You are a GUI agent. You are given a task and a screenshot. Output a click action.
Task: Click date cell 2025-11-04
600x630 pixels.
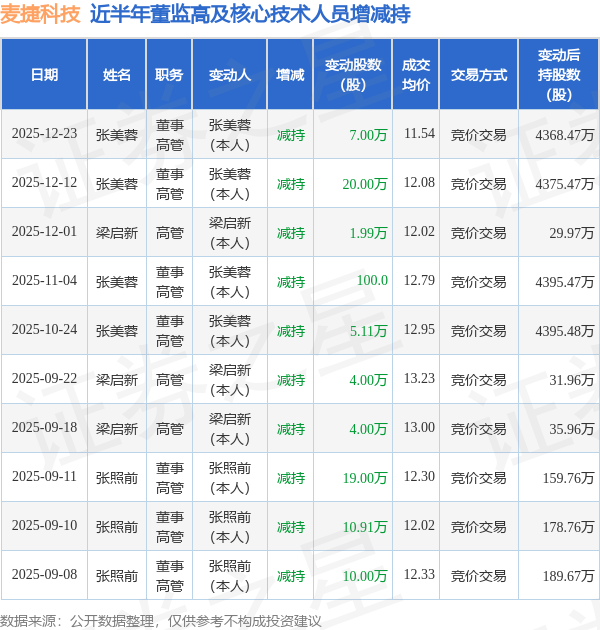[x=44, y=280]
